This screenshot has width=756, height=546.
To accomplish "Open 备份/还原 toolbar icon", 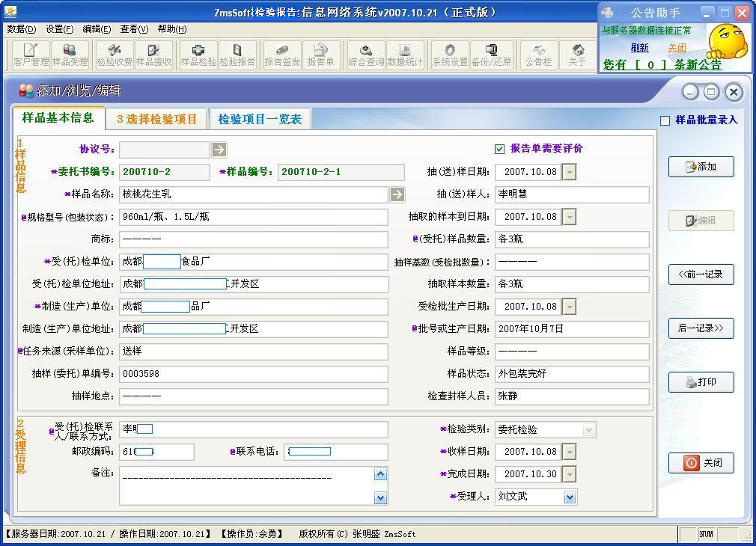I will [491, 55].
